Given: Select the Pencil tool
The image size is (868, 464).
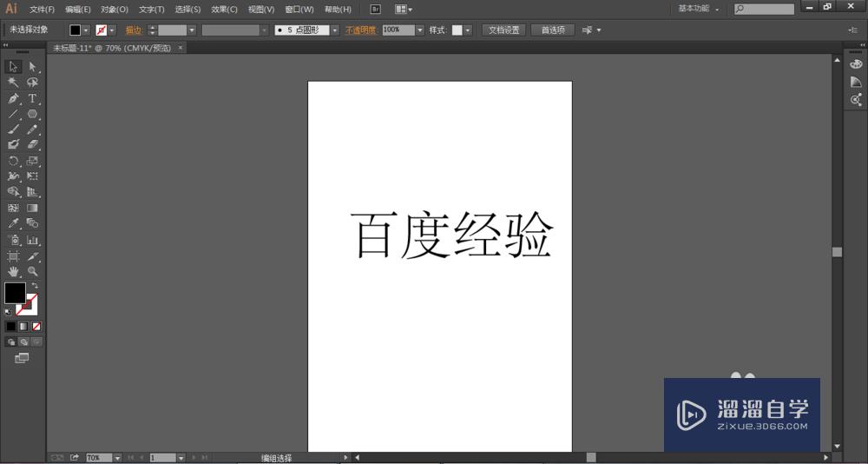Looking at the screenshot, I should tap(32, 129).
